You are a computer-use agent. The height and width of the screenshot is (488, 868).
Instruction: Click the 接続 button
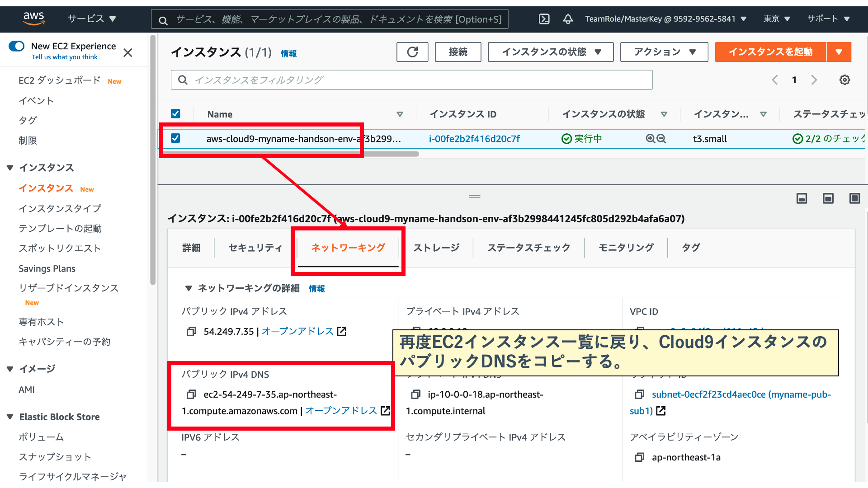coord(458,52)
